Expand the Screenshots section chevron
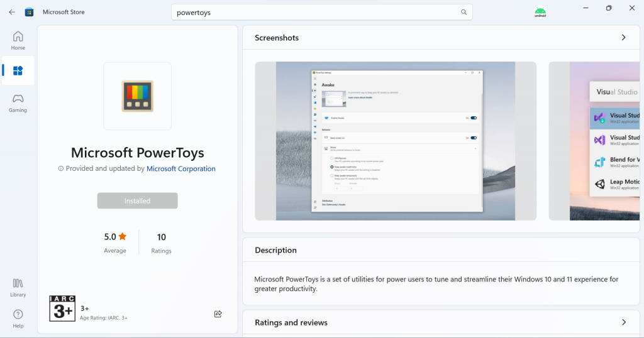 623,38
